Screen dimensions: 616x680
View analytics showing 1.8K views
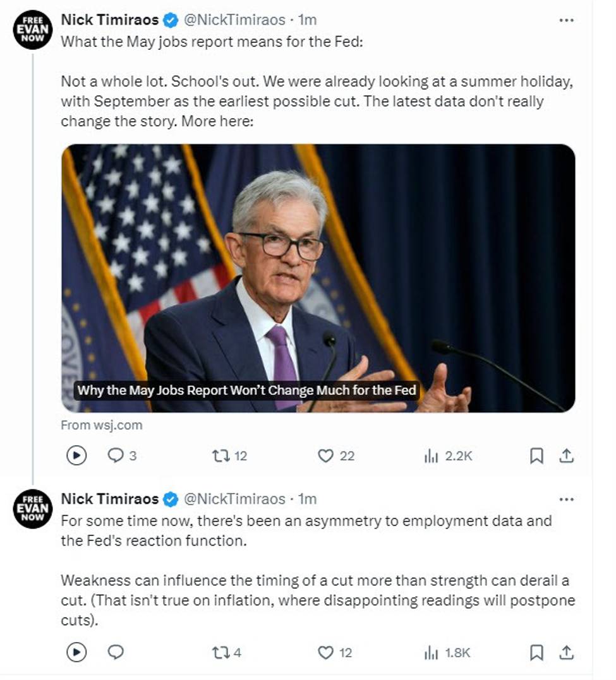pyautogui.click(x=432, y=652)
